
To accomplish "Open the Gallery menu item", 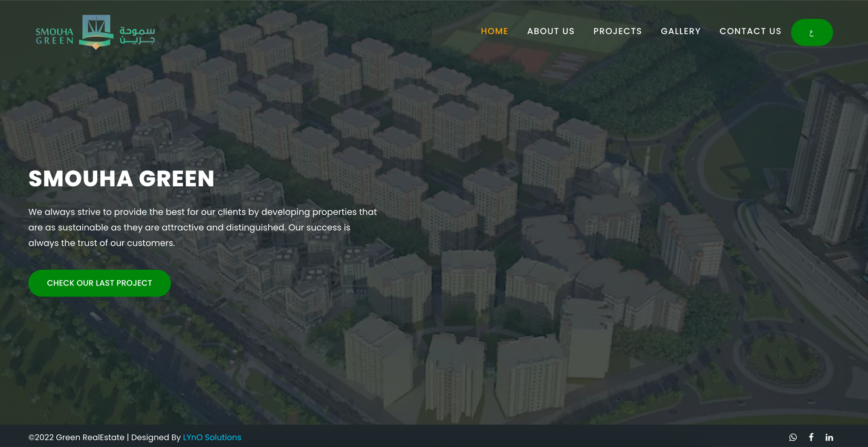I will (681, 31).
